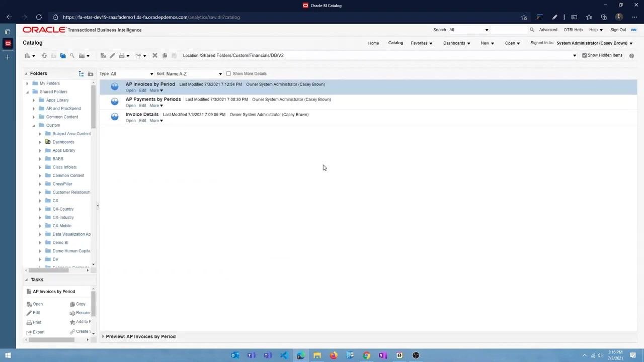Open the catalog search magnifier in the toolbar

pyautogui.click(x=72, y=56)
